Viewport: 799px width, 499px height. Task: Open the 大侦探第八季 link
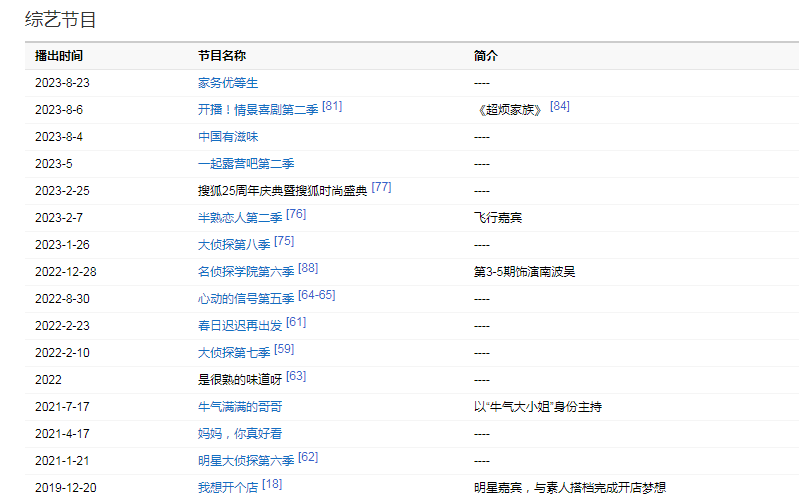(234, 245)
